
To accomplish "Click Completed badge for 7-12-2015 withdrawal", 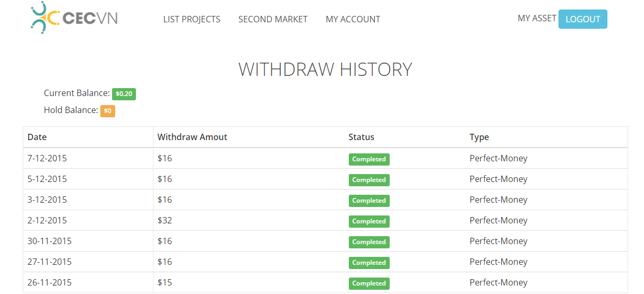I will (369, 159).
